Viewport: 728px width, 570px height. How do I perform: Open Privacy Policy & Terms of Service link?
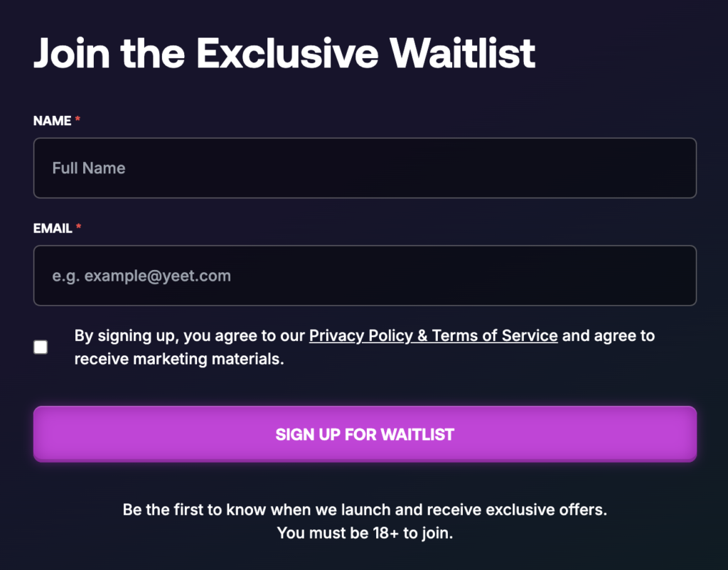pos(433,335)
